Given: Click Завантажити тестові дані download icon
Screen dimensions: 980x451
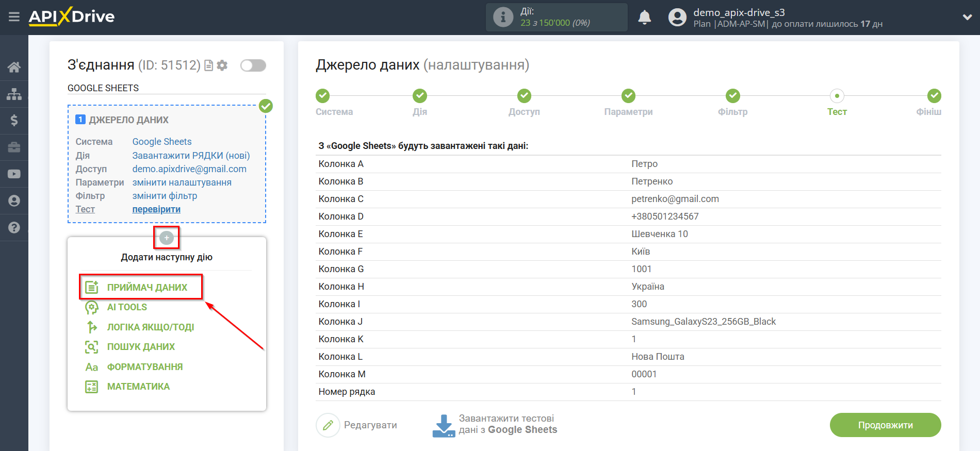Looking at the screenshot, I should point(444,425).
